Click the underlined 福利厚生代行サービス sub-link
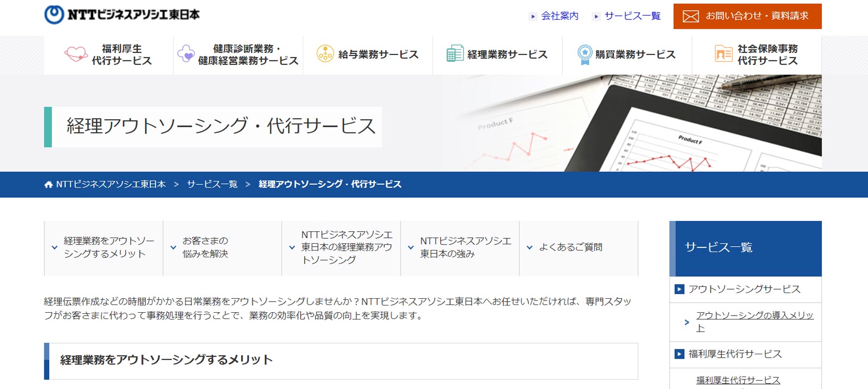 tap(738, 380)
